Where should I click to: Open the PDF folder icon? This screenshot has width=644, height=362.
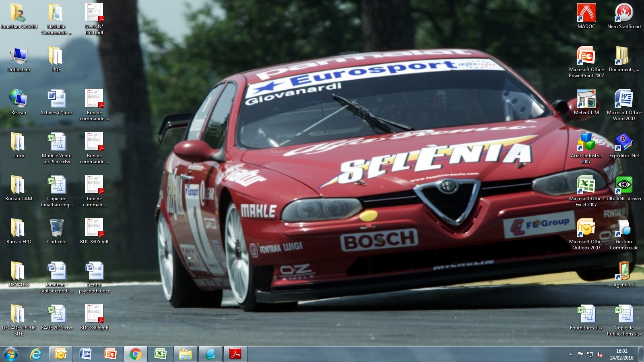pyautogui.click(x=56, y=60)
